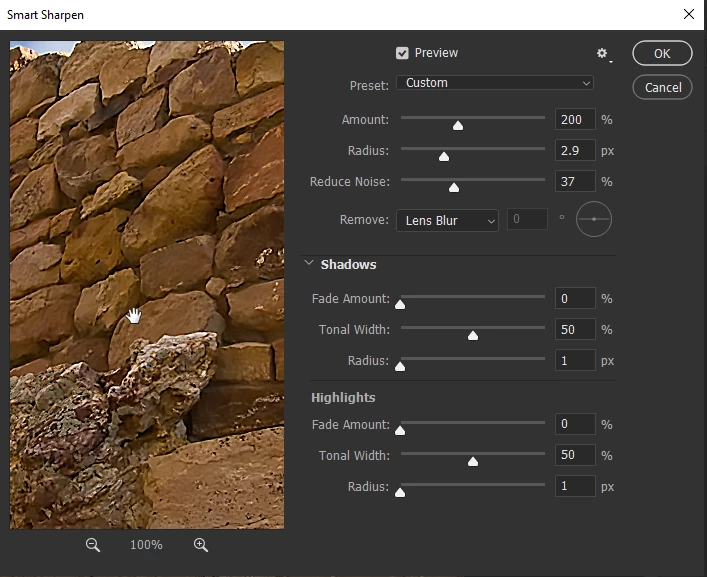This screenshot has width=707, height=577.
Task: Click the Reduce Noise label
Action: point(349,182)
